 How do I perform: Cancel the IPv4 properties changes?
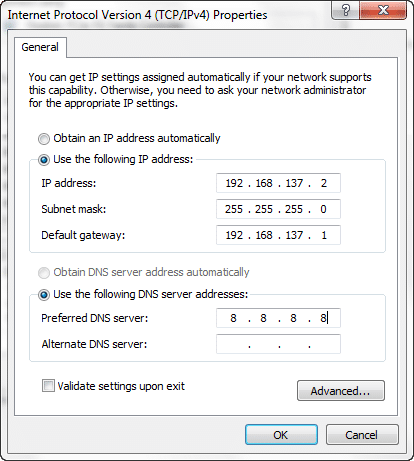pyautogui.click(x=362, y=435)
